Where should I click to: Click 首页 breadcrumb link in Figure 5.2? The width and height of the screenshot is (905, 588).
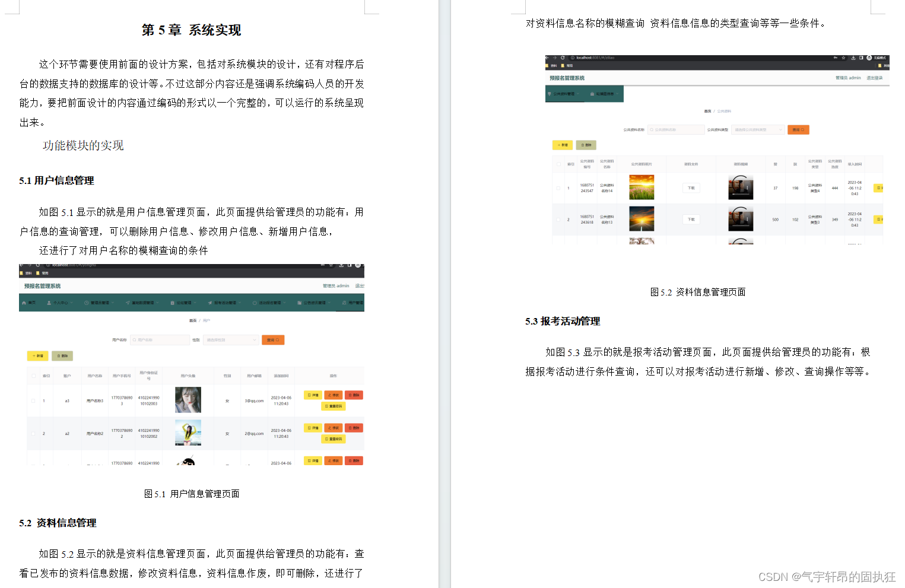coord(707,111)
